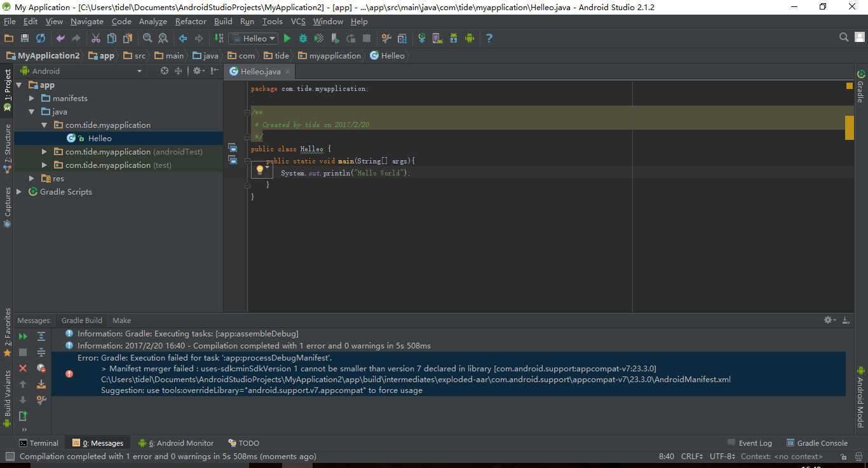Viewport: 868px width, 468px height.
Task: Click the Open folder toolbar icon
Action: (x=9, y=38)
